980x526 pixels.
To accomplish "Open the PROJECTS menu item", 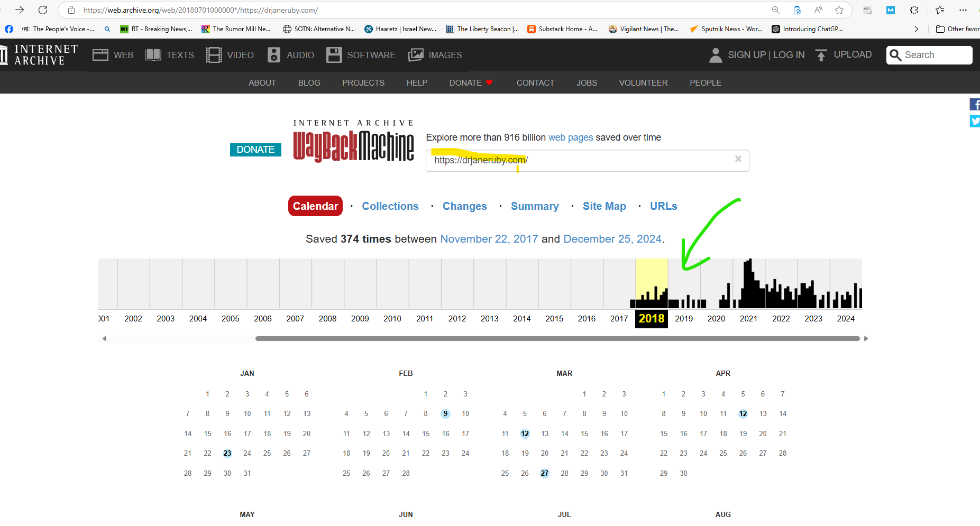I will [363, 83].
